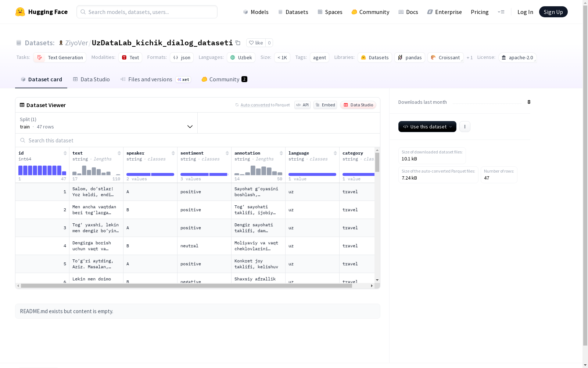Sort the annotation column
Viewport: 588px width, 368px height.
(x=281, y=153)
